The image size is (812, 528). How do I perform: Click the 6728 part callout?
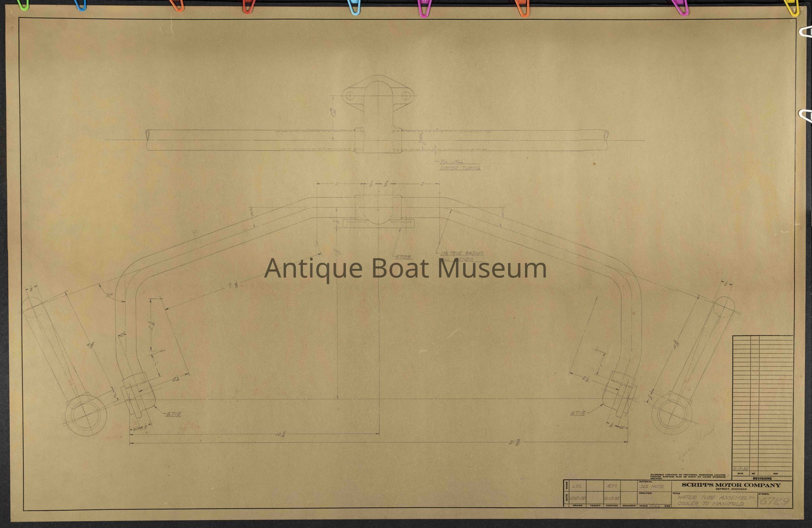(x=403, y=257)
